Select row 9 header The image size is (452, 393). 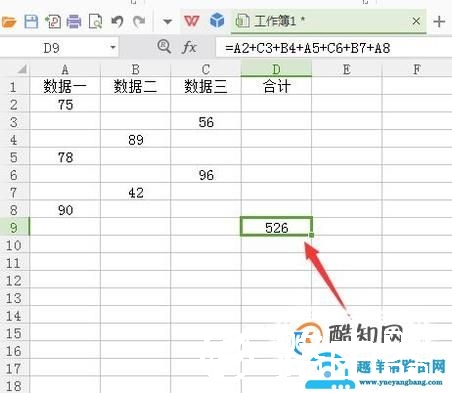[x=14, y=228]
